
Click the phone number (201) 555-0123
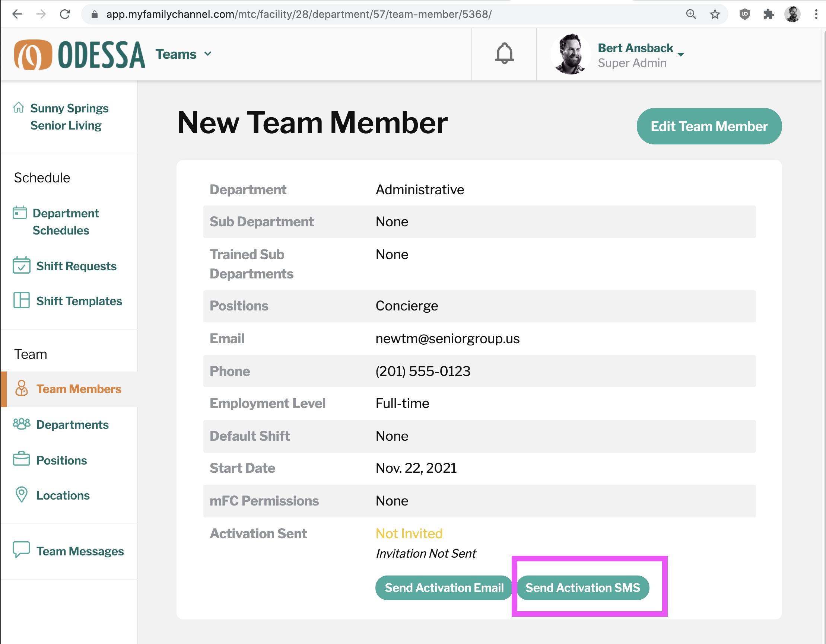pos(423,372)
